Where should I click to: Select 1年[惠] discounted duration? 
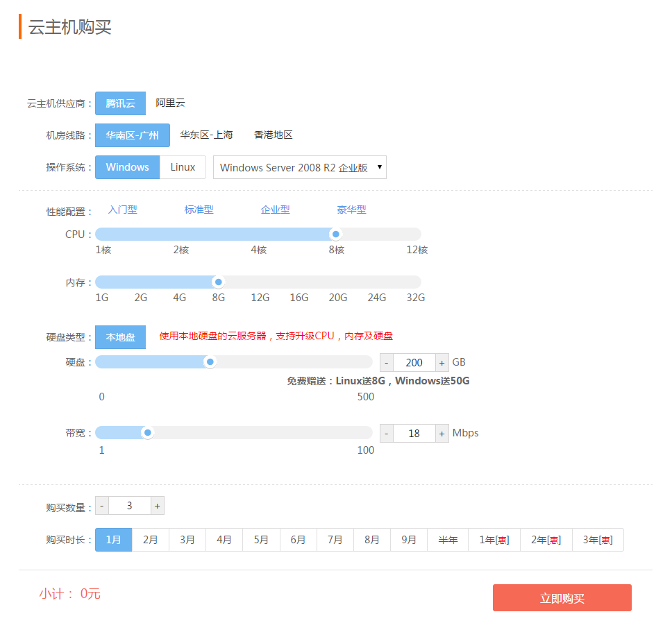point(494,540)
